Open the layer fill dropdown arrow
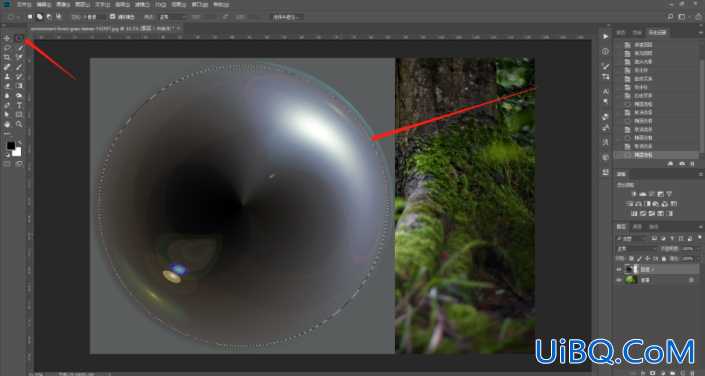 [698, 259]
